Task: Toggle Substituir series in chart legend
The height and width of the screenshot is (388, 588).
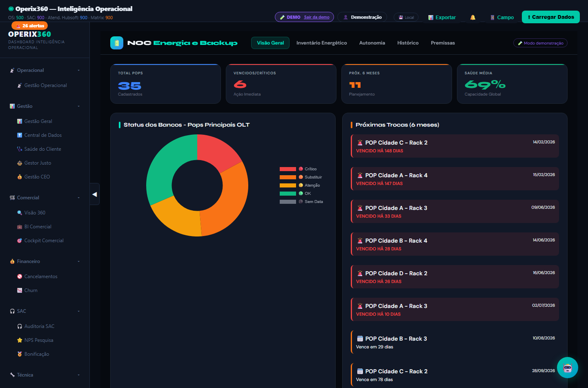Action: click(301, 177)
